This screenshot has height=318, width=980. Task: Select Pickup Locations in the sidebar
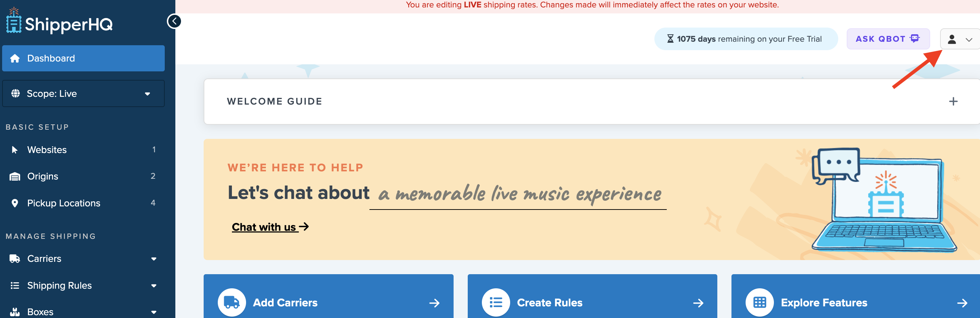[x=64, y=203]
